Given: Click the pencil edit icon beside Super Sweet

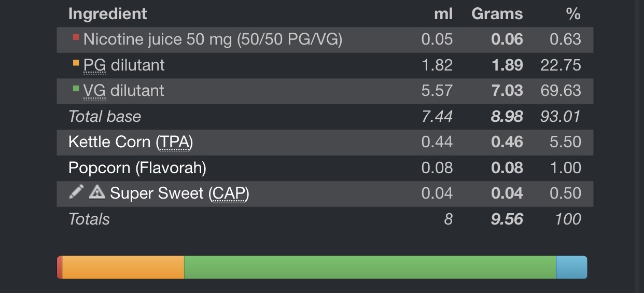Looking at the screenshot, I should 76,192.
